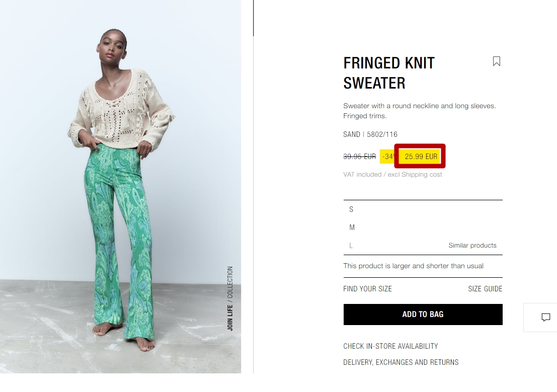
Task: Open the chat support icon
Action: tap(545, 318)
